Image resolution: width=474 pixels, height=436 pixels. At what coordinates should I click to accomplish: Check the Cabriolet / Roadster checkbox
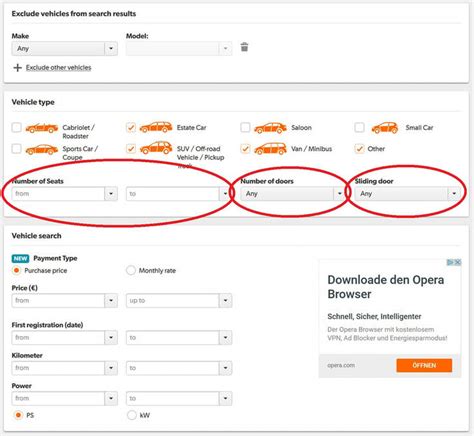click(17, 127)
